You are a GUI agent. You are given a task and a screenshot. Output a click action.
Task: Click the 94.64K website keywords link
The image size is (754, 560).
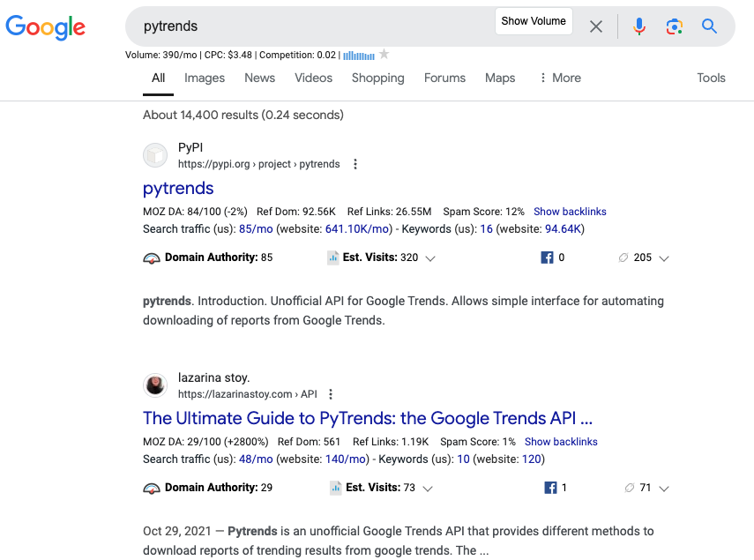(563, 228)
